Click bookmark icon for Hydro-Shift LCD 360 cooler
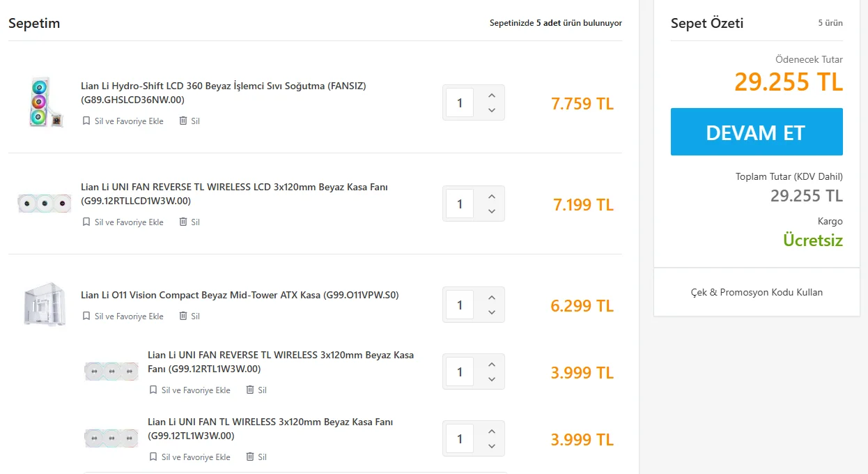This screenshot has width=868, height=474. (86, 121)
